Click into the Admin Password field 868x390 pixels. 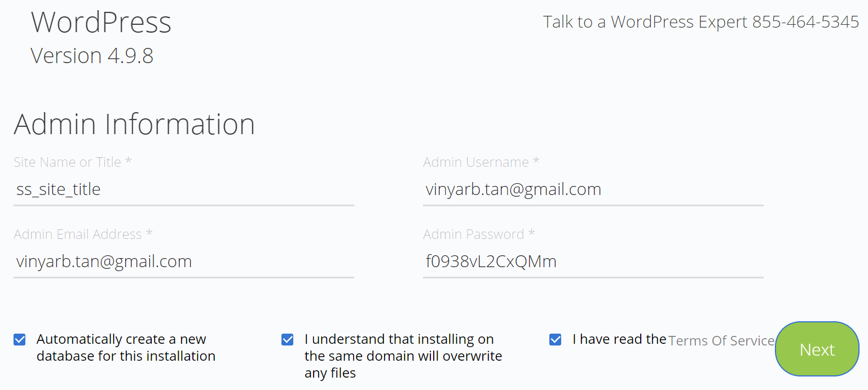[593, 262]
